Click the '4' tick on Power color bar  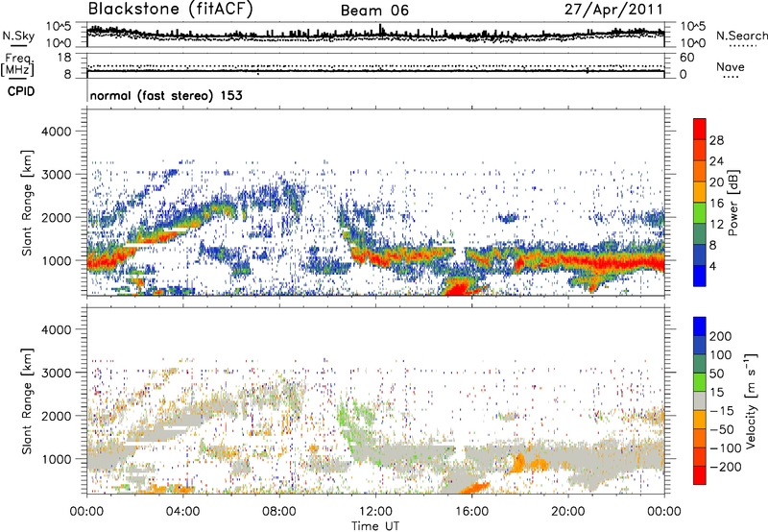point(712,266)
